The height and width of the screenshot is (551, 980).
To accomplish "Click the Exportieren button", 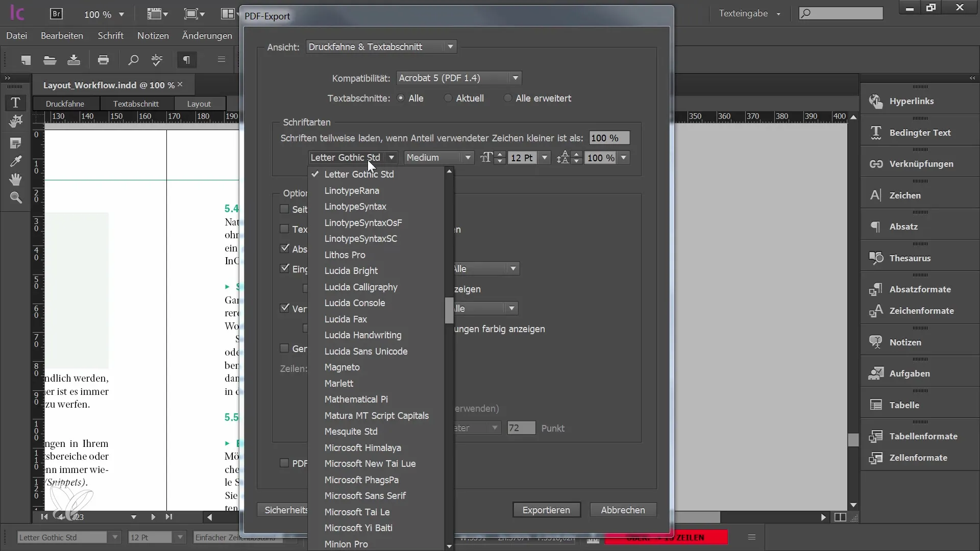I will 546,510.
